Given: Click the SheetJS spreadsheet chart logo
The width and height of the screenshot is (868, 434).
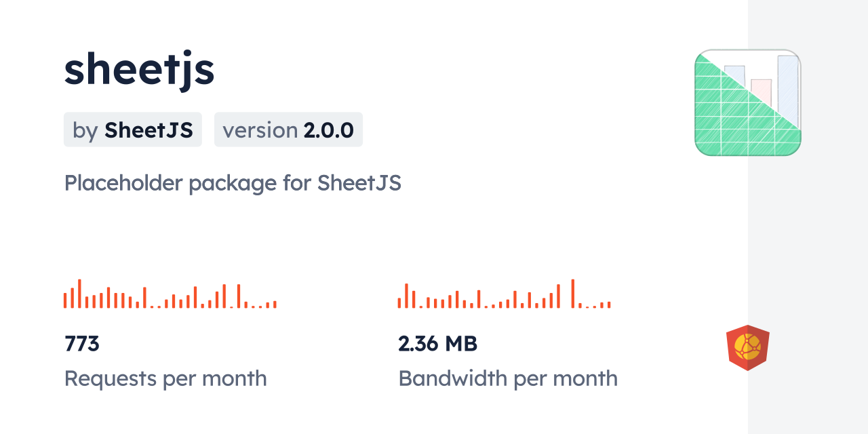Looking at the screenshot, I should click(747, 103).
